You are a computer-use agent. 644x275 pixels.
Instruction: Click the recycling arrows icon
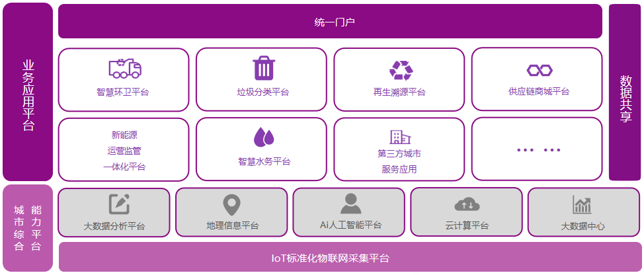click(401, 70)
